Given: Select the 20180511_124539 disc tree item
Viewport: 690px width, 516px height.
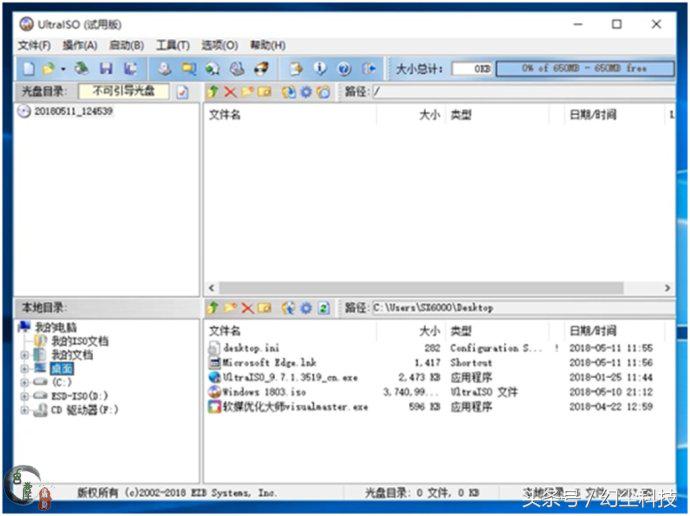Looking at the screenshot, I should 73,111.
